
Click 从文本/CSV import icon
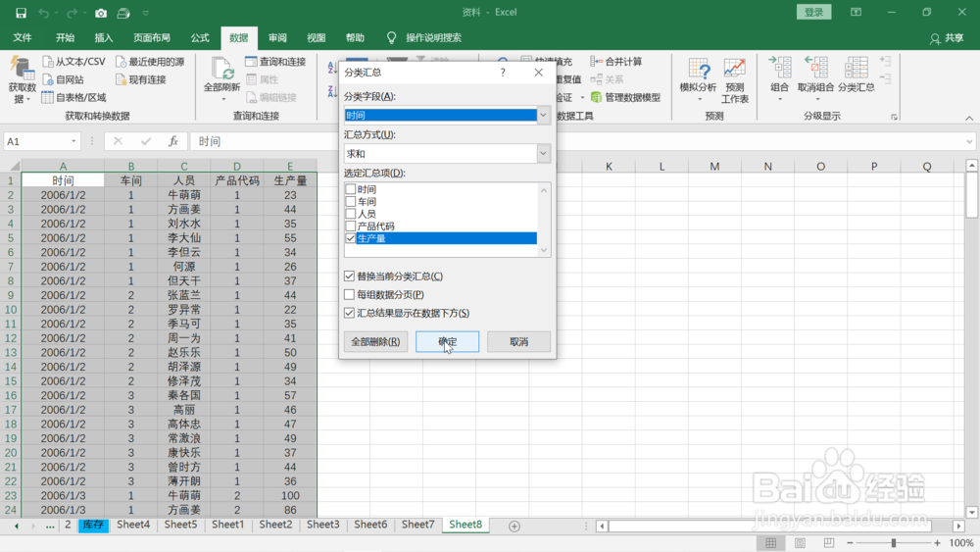pyautogui.click(x=73, y=61)
